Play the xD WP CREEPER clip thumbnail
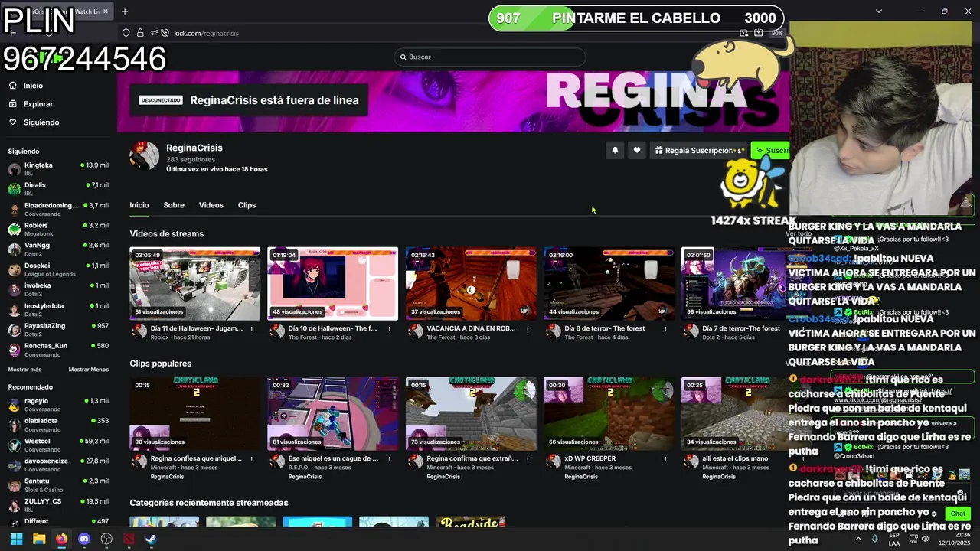Screen dimensions: 980x551 point(609,413)
